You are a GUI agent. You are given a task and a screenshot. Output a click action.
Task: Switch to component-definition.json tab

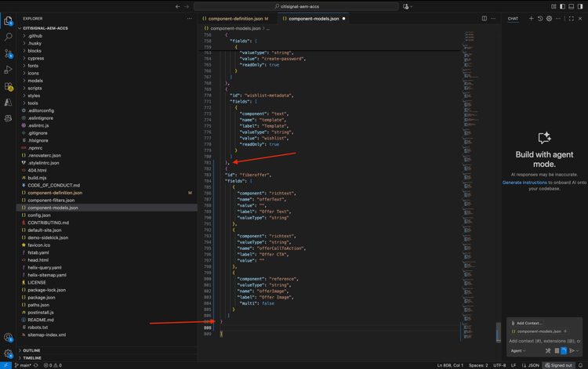tap(235, 18)
